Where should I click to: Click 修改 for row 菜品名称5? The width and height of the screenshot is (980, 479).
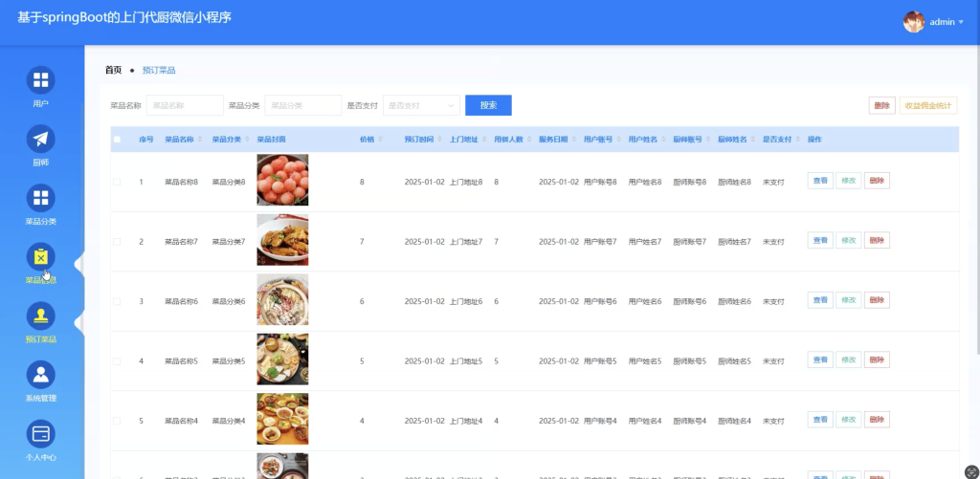pos(848,359)
